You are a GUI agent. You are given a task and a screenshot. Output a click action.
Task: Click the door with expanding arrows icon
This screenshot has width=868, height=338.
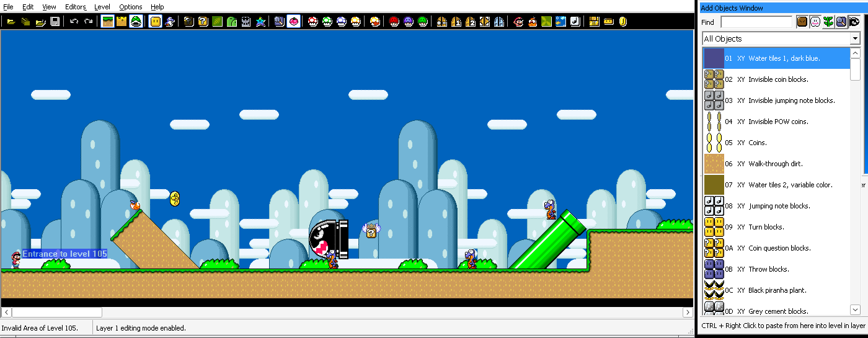point(485,22)
